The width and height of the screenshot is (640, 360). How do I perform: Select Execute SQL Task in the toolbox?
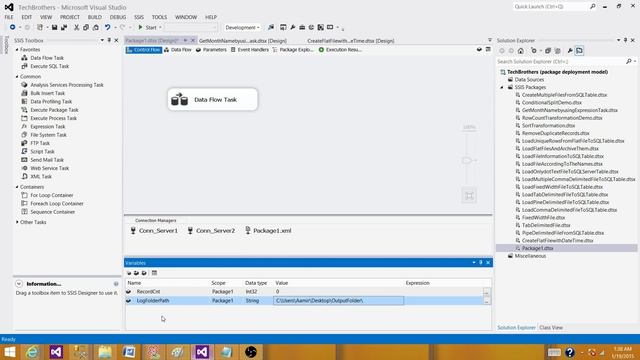(49, 66)
